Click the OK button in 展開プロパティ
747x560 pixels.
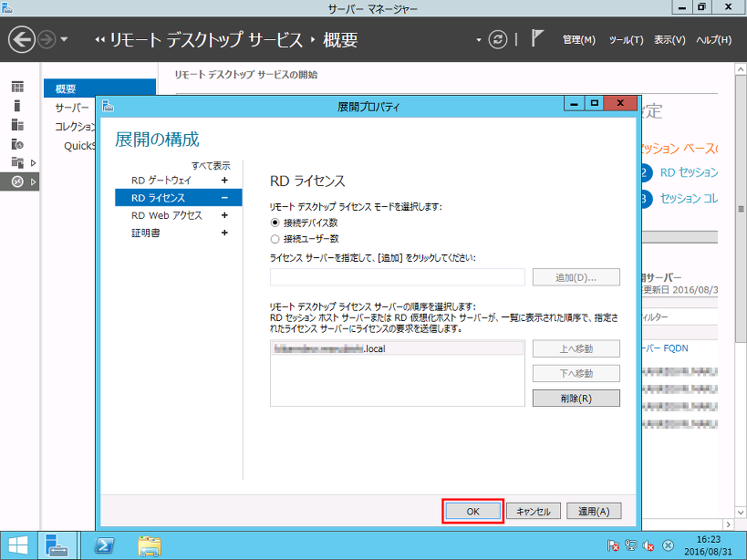click(x=472, y=512)
